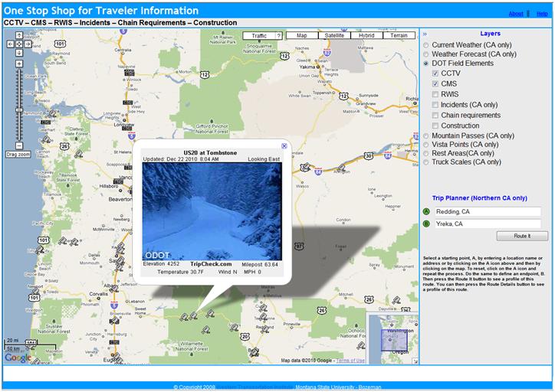The width and height of the screenshot is (555, 392).
Task: Activate the Drag zoom button
Action: pos(18,155)
